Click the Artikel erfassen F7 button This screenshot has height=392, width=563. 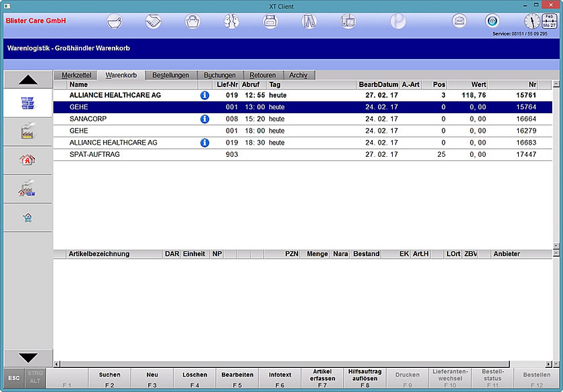pyautogui.click(x=322, y=379)
